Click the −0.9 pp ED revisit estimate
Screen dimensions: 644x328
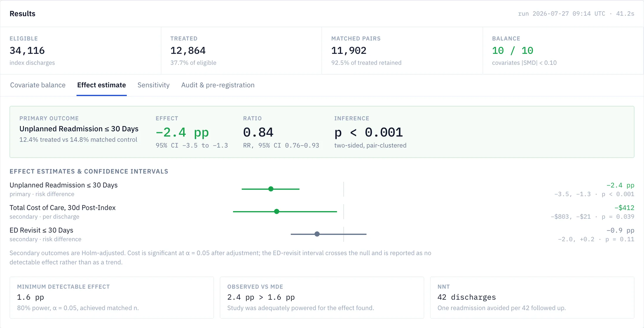620,230
